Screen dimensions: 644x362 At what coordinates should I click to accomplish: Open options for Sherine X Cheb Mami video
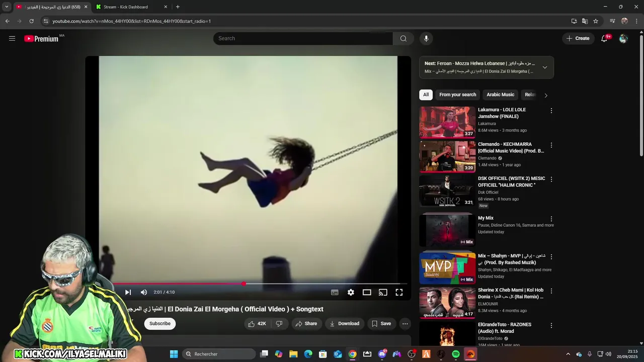(551, 291)
